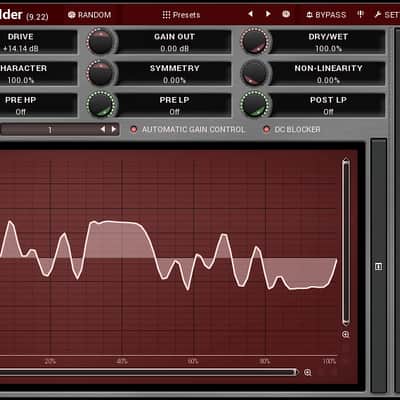Click the PRE LP green knob
This screenshot has width=400, height=400.
point(101,105)
